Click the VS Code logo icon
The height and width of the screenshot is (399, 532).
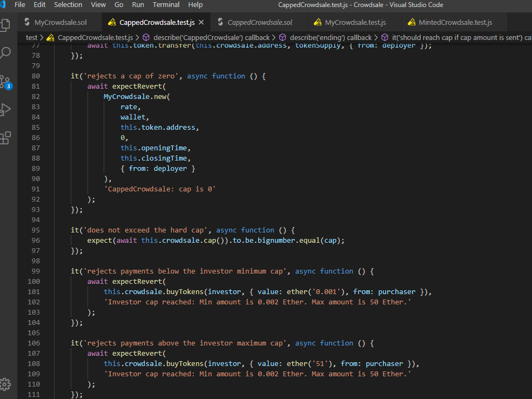[x=4, y=5]
